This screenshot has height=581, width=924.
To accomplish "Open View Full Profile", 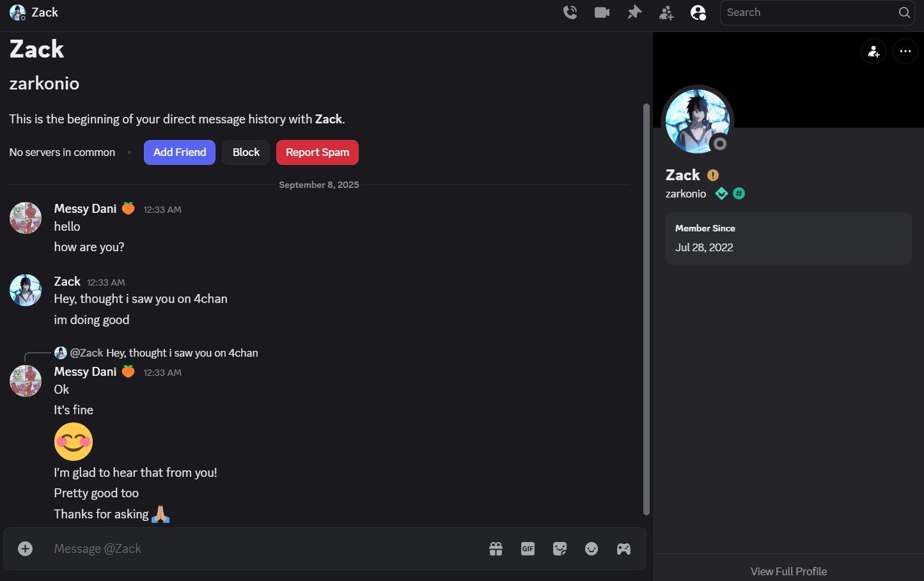I will pyautogui.click(x=788, y=571).
